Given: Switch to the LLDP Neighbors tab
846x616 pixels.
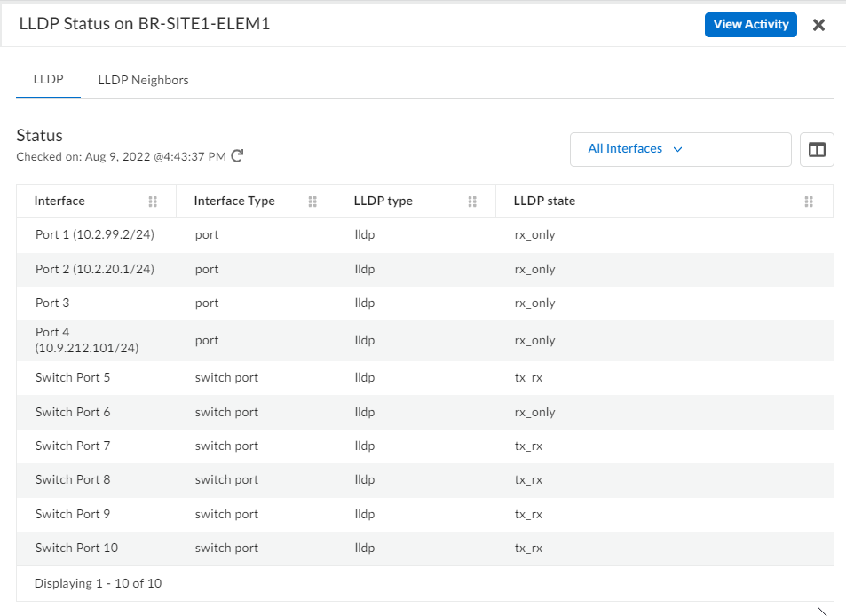Looking at the screenshot, I should [143, 79].
